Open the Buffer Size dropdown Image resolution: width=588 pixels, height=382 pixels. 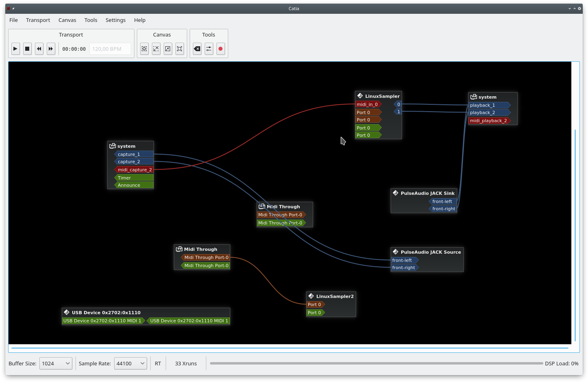click(x=56, y=363)
